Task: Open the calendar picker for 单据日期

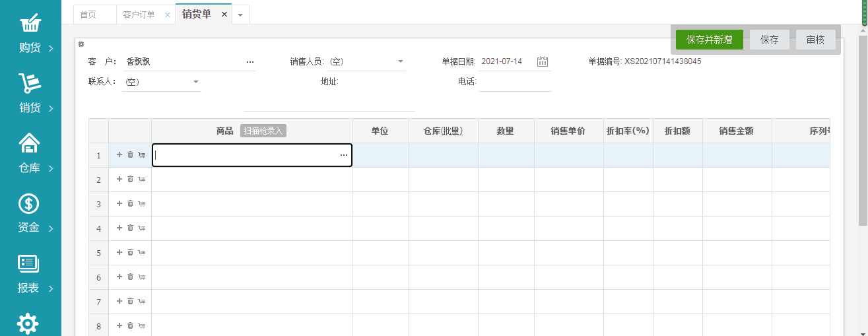Action: pyautogui.click(x=543, y=61)
